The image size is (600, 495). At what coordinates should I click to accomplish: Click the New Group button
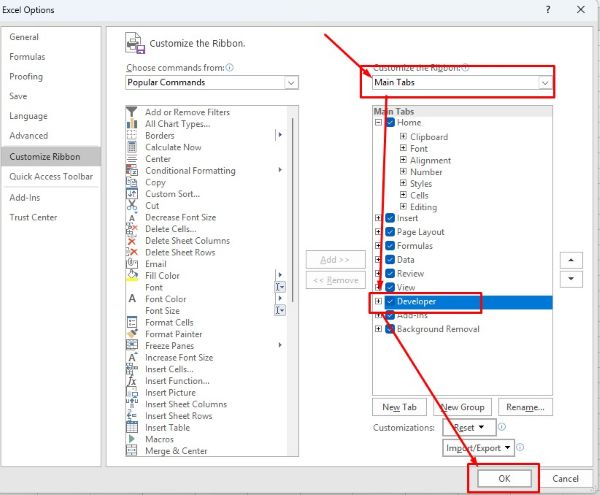463,407
